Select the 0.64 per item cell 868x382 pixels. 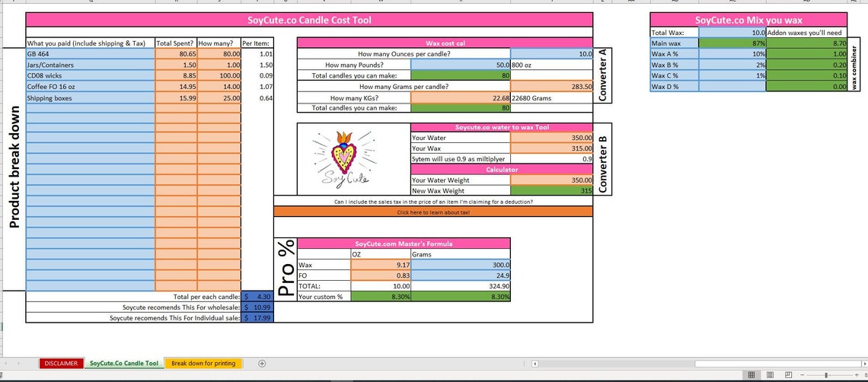[x=257, y=98]
